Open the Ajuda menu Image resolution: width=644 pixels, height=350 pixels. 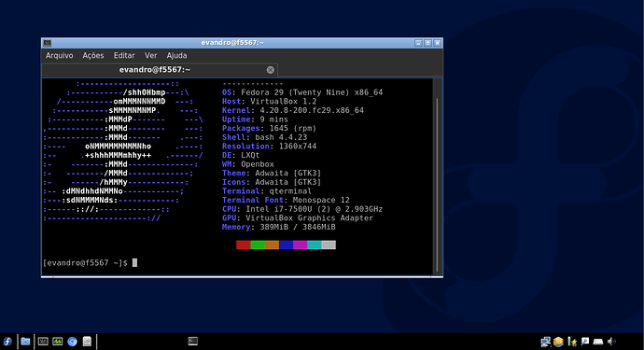click(x=176, y=55)
